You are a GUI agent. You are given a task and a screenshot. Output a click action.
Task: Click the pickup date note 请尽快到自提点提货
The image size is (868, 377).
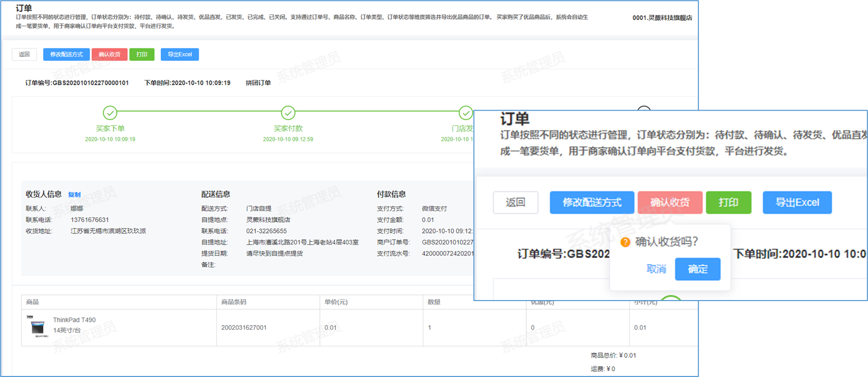coord(275,253)
